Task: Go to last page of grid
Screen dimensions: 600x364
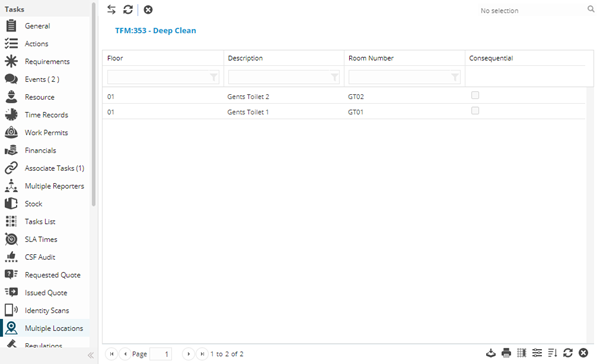Action: click(x=202, y=354)
